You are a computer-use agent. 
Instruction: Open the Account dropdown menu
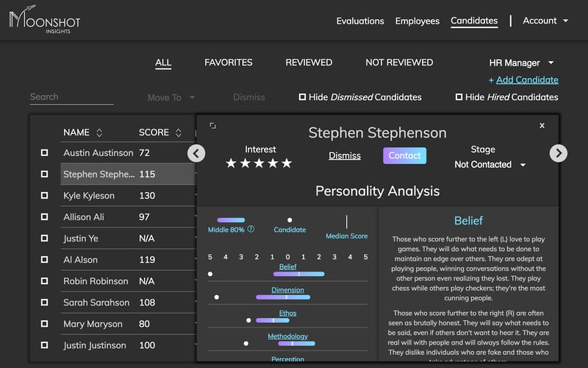coord(545,21)
